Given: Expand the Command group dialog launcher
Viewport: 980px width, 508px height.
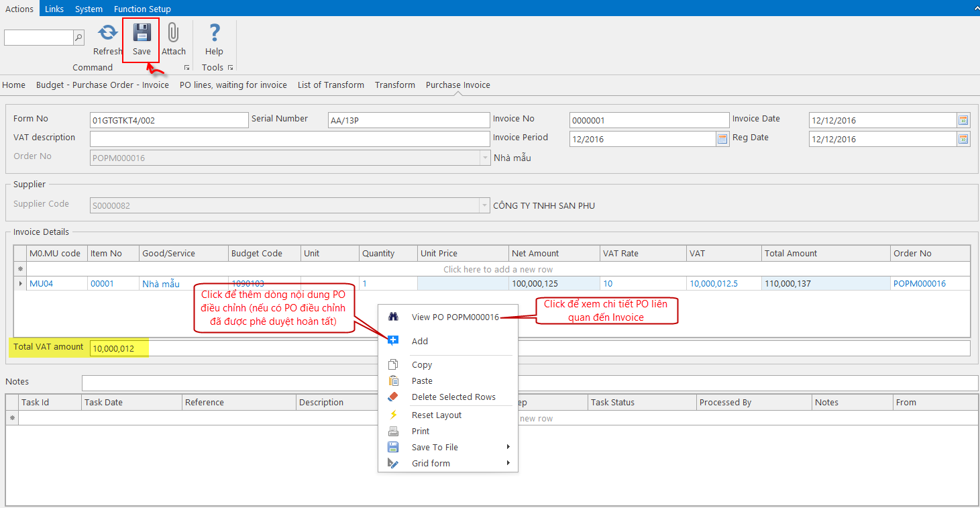Looking at the screenshot, I should [x=186, y=68].
